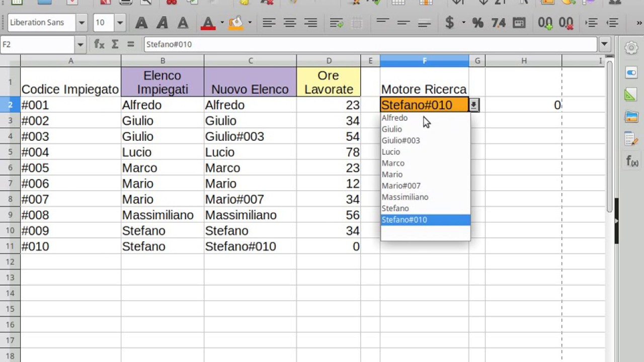Open the Navigator sidebar panel

click(x=631, y=139)
